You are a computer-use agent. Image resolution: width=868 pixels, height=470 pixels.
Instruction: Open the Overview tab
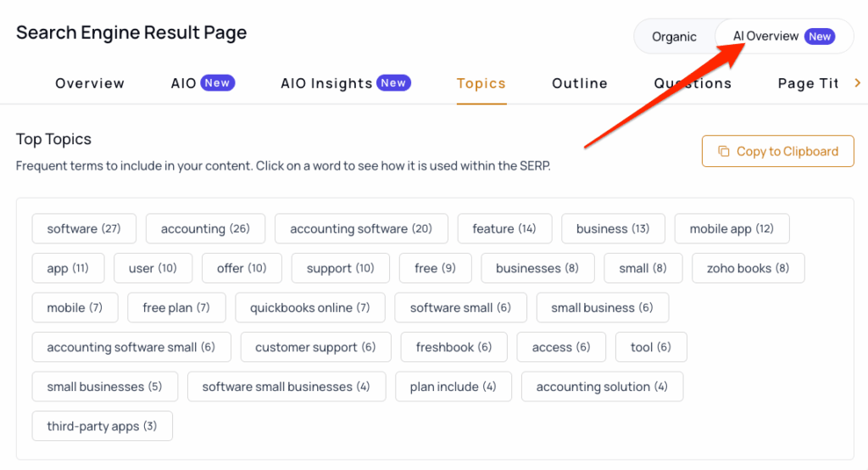pyautogui.click(x=90, y=83)
